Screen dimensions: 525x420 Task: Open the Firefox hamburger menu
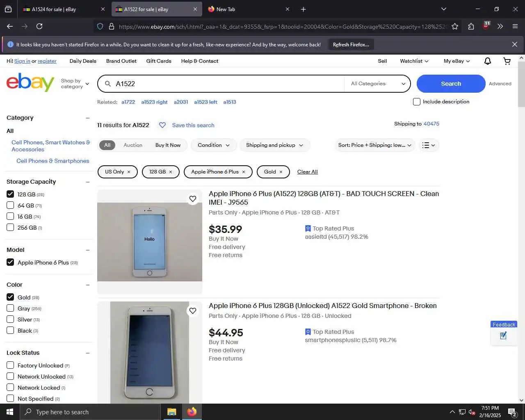point(515,26)
